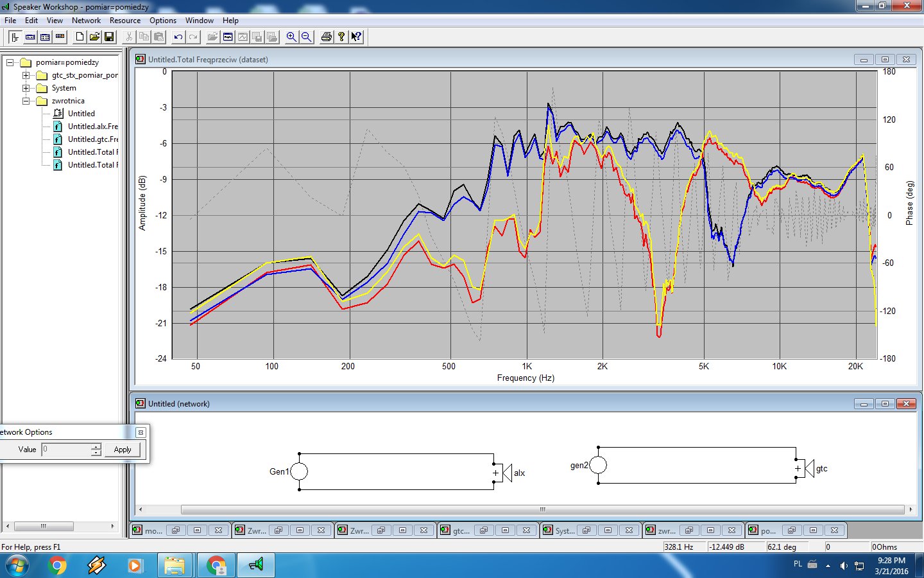Click the Gen1 generator symbol

tap(299, 471)
